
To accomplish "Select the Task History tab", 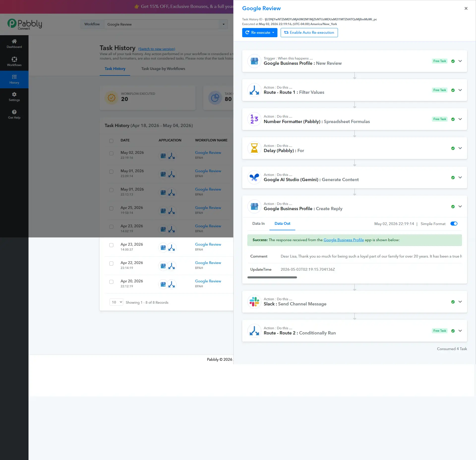I will pyautogui.click(x=115, y=69).
